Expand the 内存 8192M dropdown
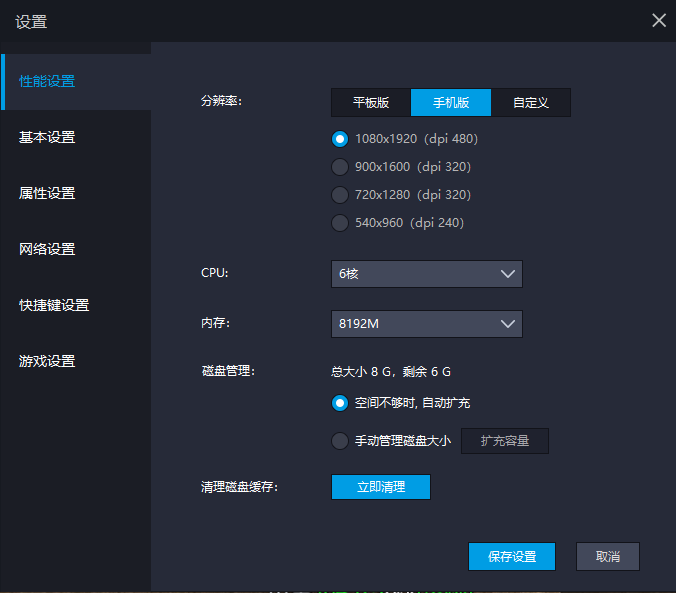Image resolution: width=676 pixels, height=593 pixels. pyautogui.click(x=427, y=324)
